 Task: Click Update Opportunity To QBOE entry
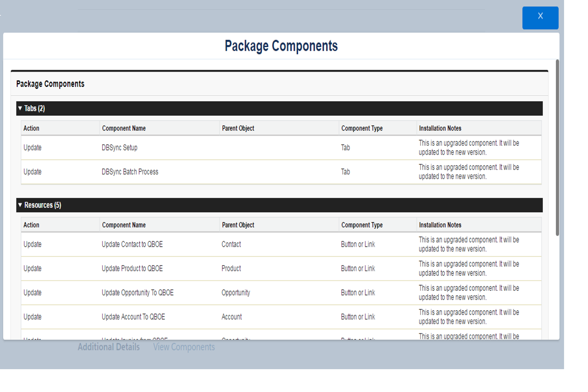pyautogui.click(x=138, y=293)
